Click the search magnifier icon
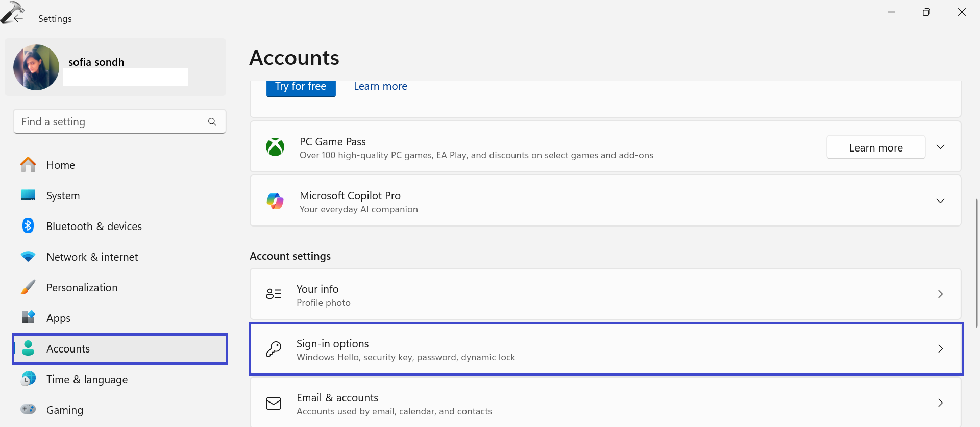This screenshot has height=427, width=980. click(x=212, y=122)
